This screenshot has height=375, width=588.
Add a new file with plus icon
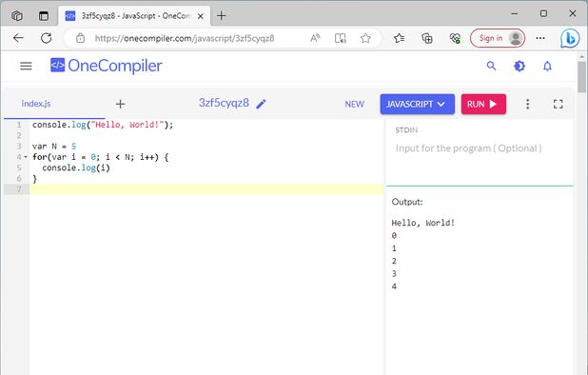pyautogui.click(x=120, y=104)
